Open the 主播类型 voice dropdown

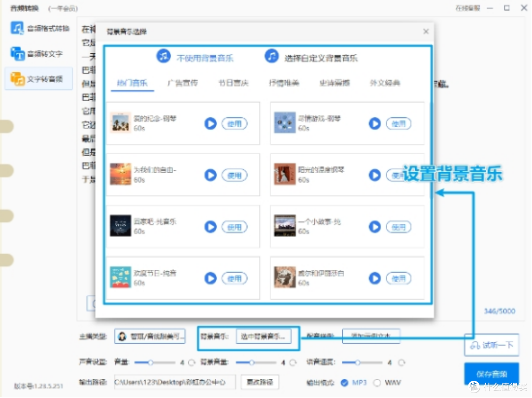click(150, 336)
